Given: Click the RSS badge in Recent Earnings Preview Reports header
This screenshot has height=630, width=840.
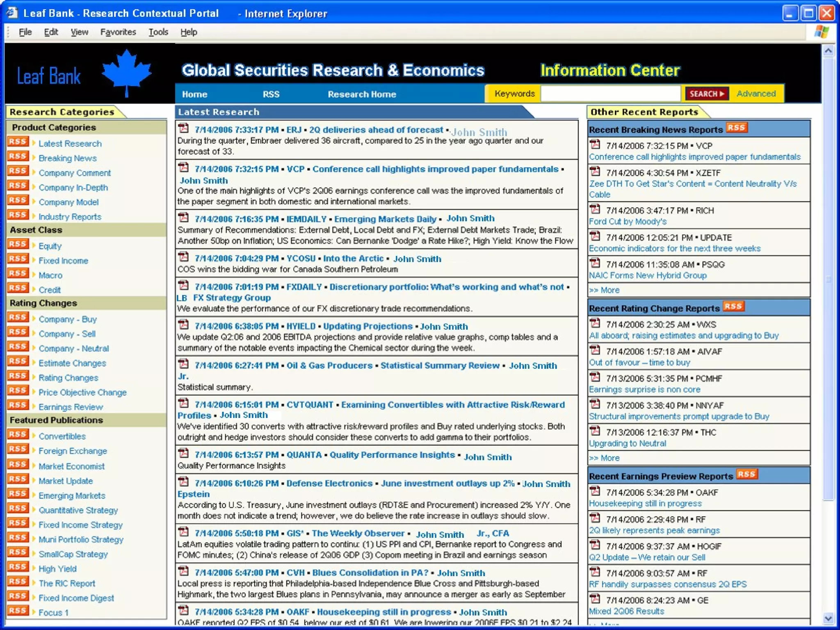Looking at the screenshot, I should [746, 475].
